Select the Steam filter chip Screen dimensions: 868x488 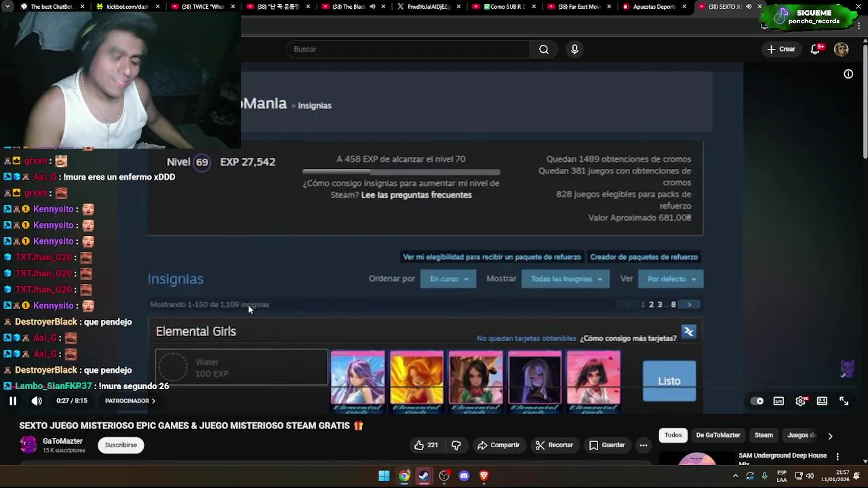764,435
